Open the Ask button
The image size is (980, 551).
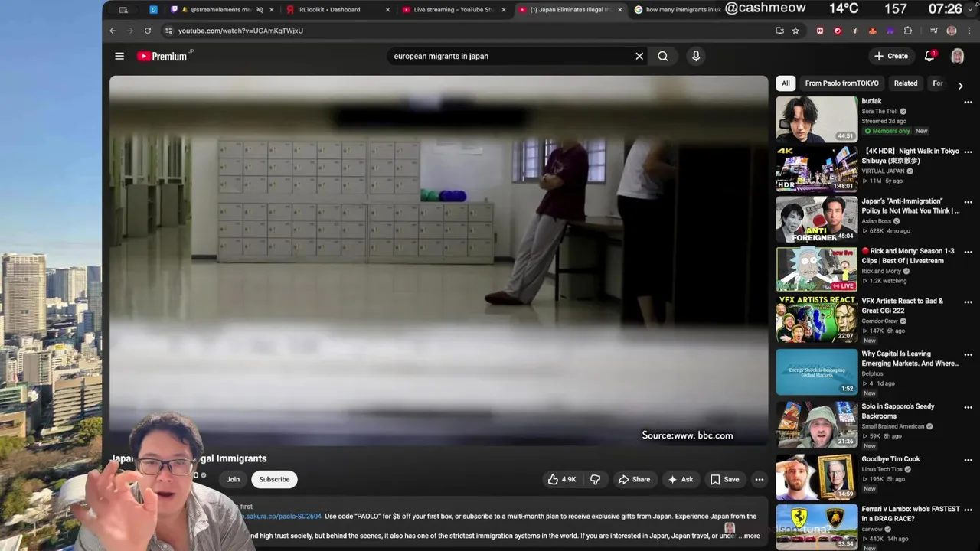[681, 480]
